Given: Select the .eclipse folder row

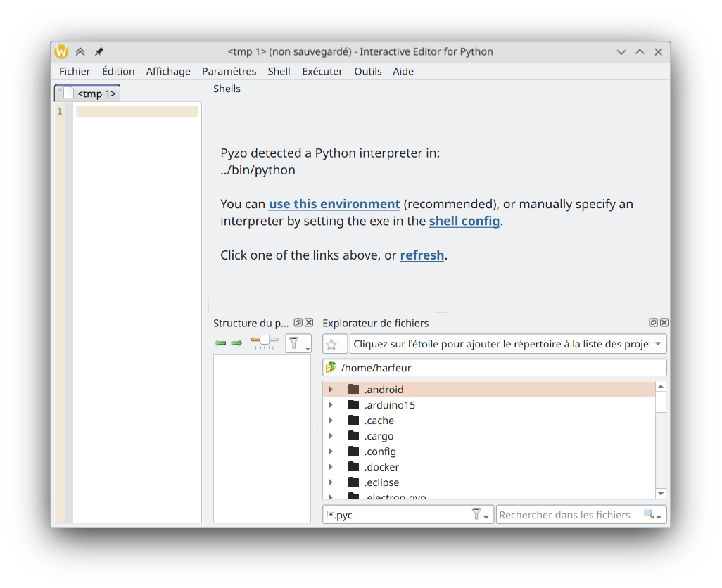Looking at the screenshot, I should pyautogui.click(x=489, y=482).
